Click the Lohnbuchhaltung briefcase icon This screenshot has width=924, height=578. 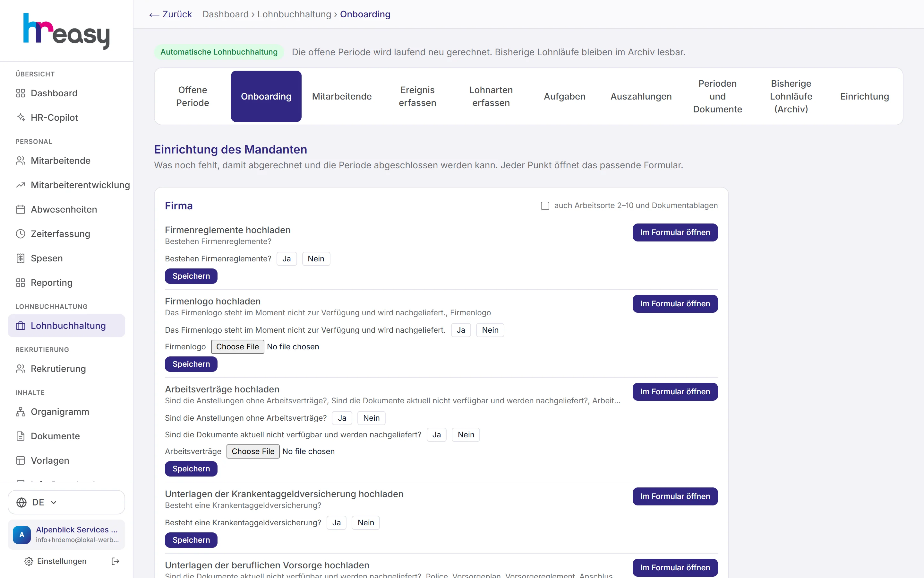pyautogui.click(x=21, y=326)
